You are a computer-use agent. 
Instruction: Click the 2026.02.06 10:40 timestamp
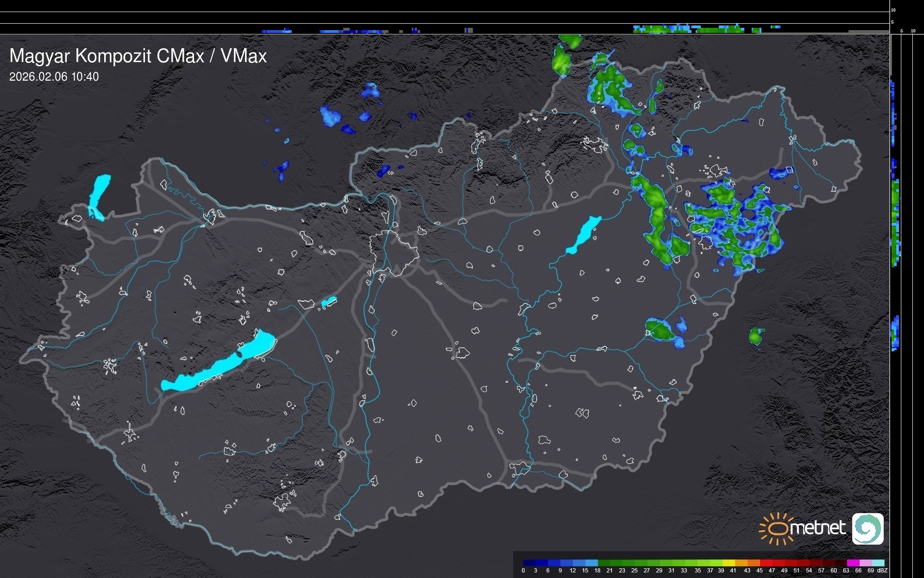coord(54,77)
